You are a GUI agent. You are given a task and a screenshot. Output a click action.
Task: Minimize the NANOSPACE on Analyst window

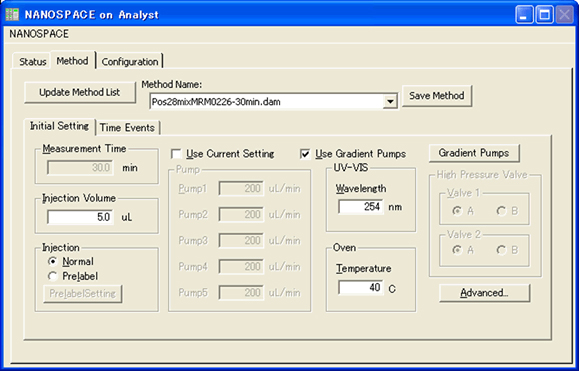(524, 14)
